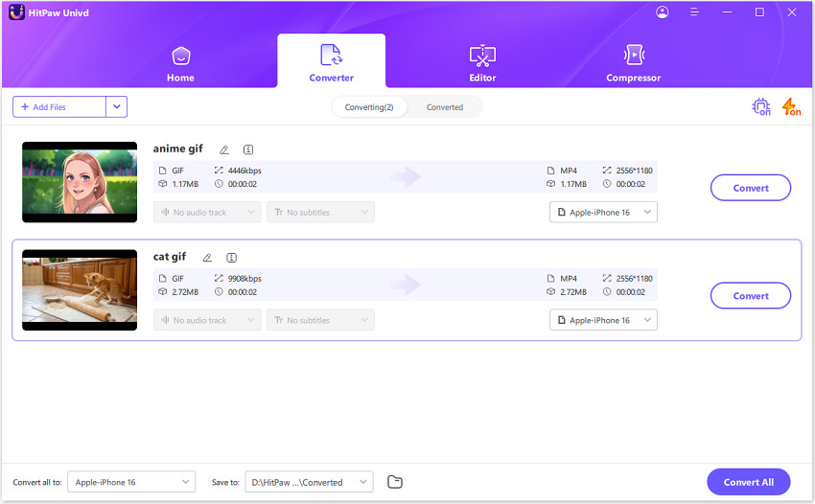
Task: Open audio track dropdown for anime gif
Action: click(207, 212)
